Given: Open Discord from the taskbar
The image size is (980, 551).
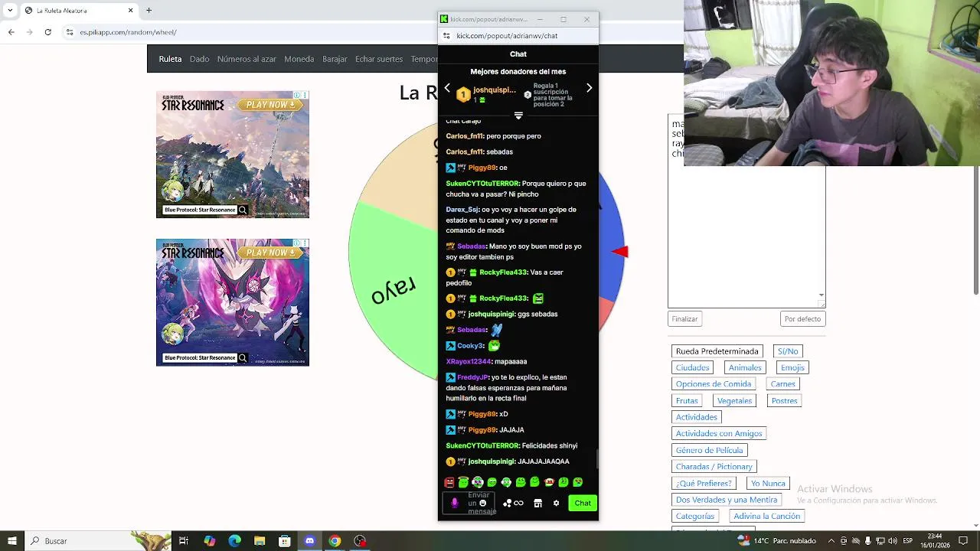Looking at the screenshot, I should click(x=309, y=541).
